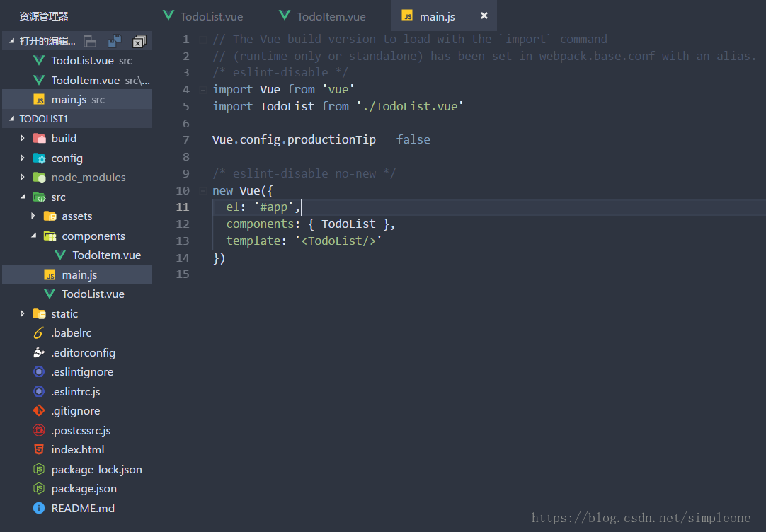766x532 pixels.
Task: Click the .babelrc Babel icon
Action: coord(39,333)
